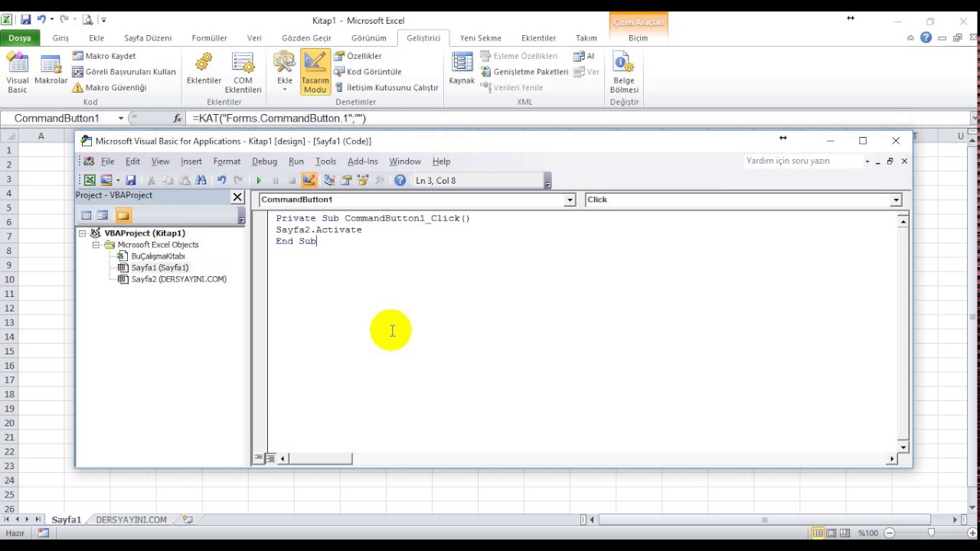Collapse Microsoft Excel Objects folder node
The height and width of the screenshot is (551, 980).
tap(96, 245)
